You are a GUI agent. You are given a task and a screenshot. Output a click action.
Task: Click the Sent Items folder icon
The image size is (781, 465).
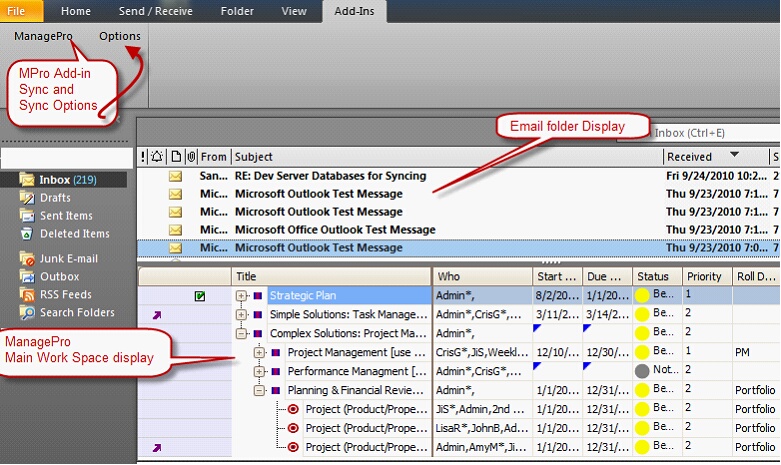[x=27, y=216]
